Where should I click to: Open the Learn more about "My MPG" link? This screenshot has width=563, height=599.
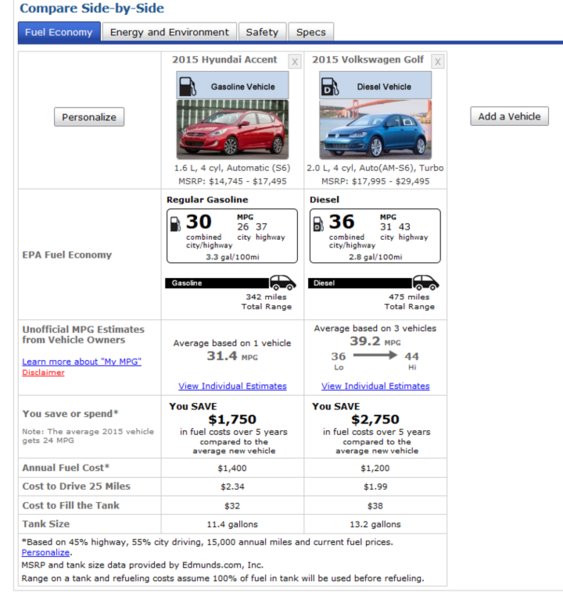(x=82, y=361)
